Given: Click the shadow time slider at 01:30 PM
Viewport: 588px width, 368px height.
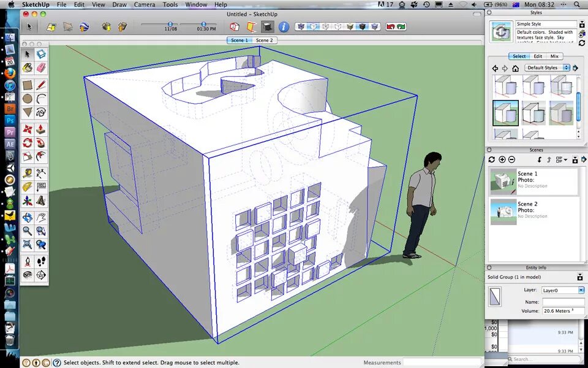Looking at the screenshot, I should [x=203, y=24].
